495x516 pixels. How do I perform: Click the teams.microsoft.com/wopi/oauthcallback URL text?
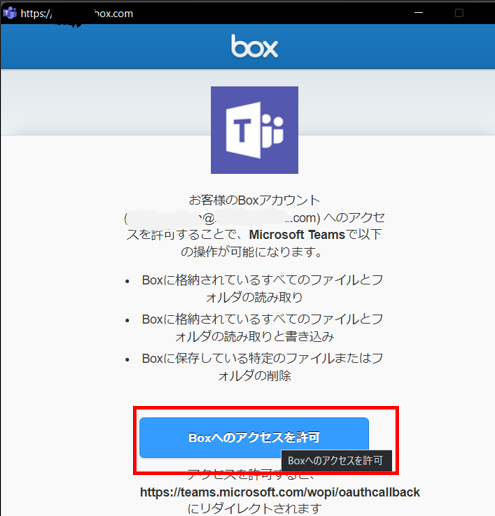(x=280, y=492)
